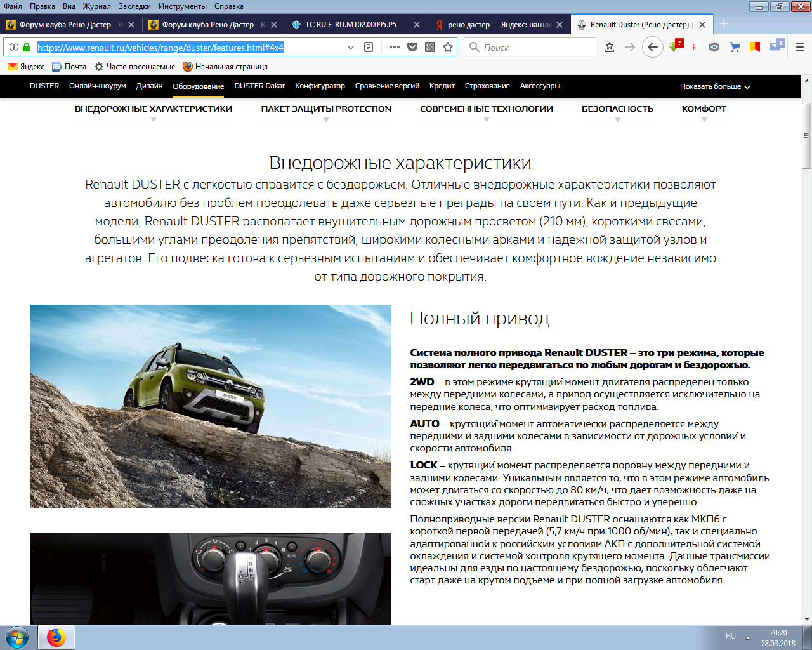The height and width of the screenshot is (650, 812).
Task: Click the gear shifter interior image
Action: coord(211,578)
